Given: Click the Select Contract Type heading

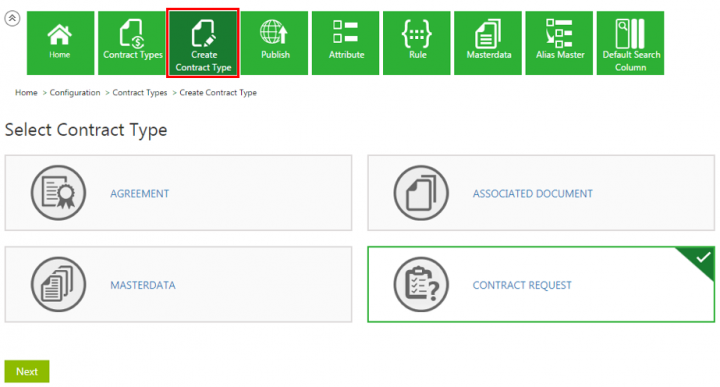Looking at the screenshot, I should coord(86,130).
